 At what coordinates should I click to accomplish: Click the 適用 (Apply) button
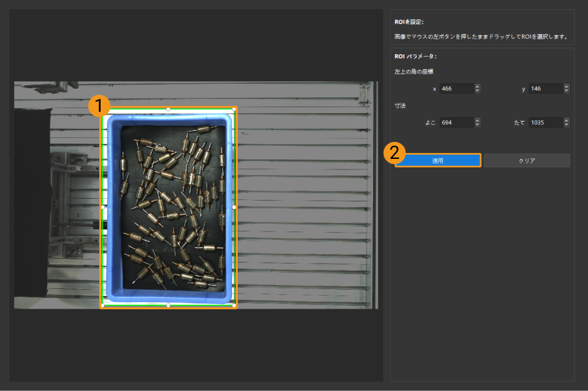[438, 160]
